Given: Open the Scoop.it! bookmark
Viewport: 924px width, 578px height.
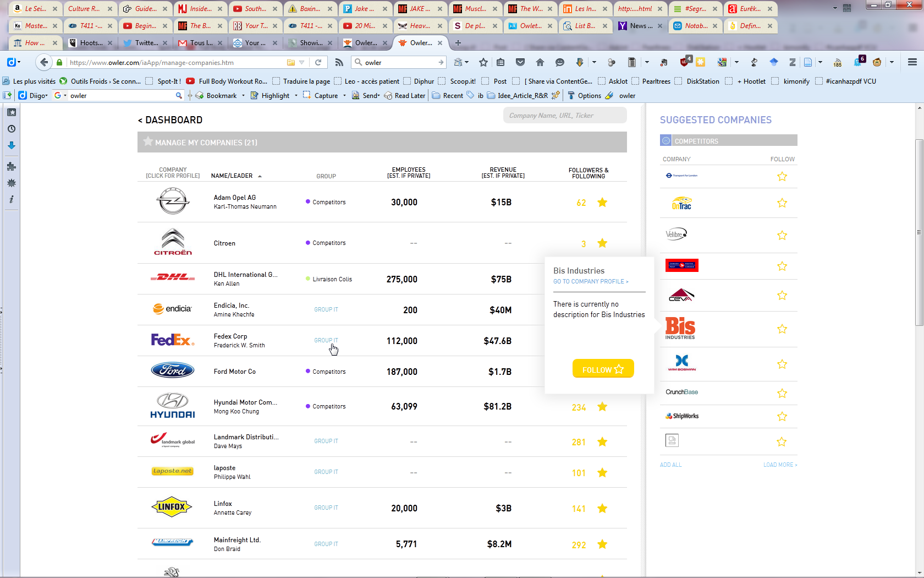Looking at the screenshot, I should (x=458, y=81).
